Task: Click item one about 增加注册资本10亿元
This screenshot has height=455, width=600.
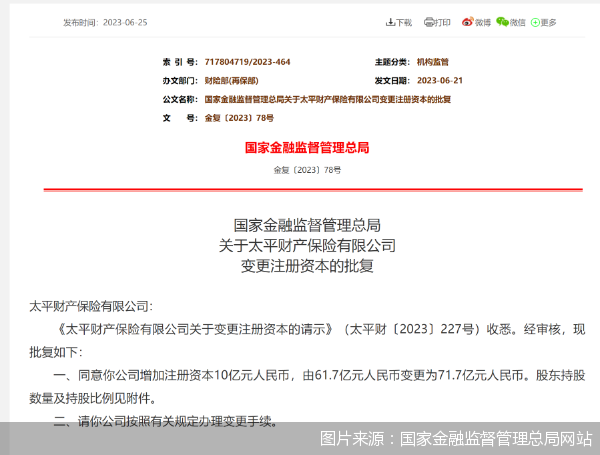Action: 319,375
